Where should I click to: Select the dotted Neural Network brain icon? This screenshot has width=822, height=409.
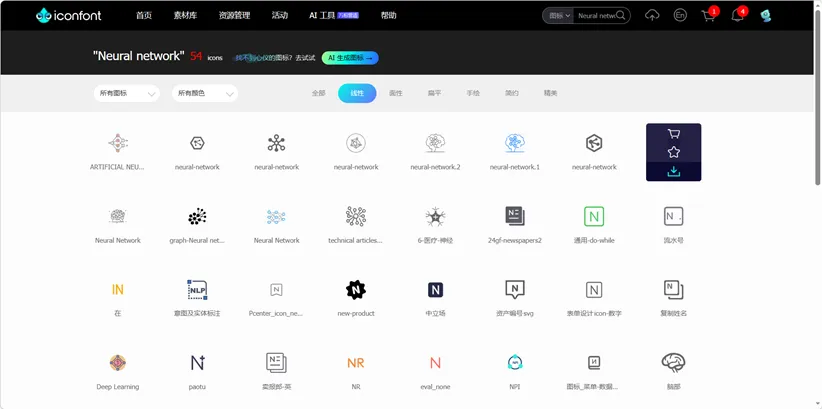coord(117,216)
